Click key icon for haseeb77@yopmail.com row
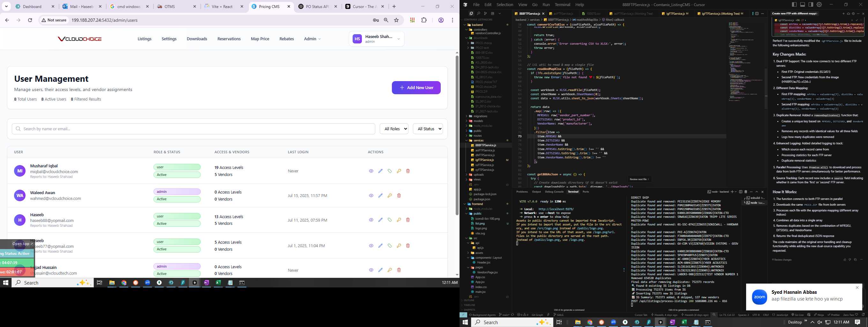Image resolution: width=868 pixels, height=327 pixels. (399, 246)
